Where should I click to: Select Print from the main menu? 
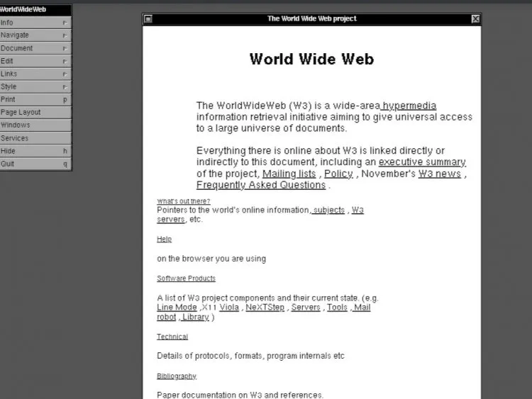tap(35, 99)
